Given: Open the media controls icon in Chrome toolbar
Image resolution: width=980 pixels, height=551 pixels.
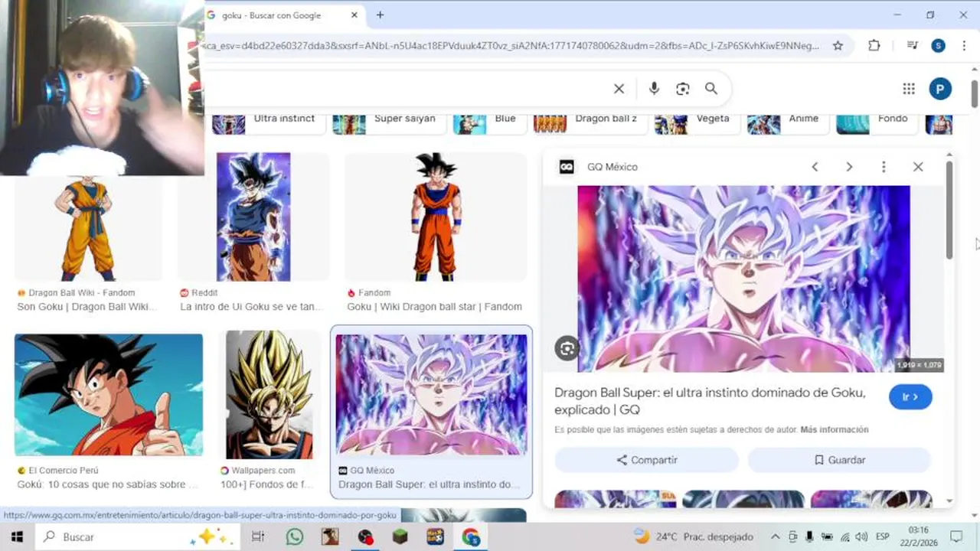Looking at the screenshot, I should pos(912,46).
